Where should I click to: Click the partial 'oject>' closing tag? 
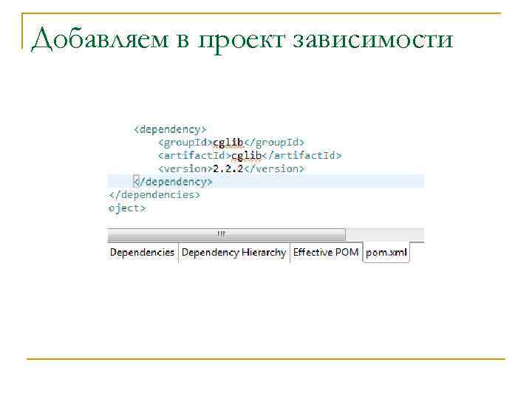[x=127, y=208]
